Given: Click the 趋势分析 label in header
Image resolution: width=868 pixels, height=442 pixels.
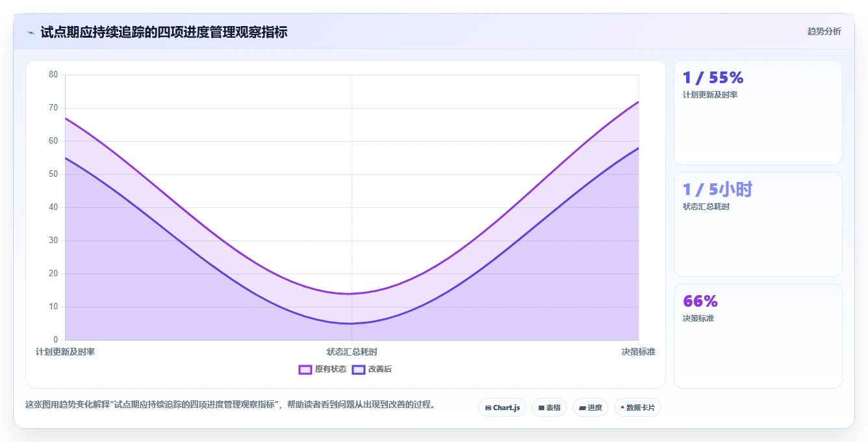Looking at the screenshot, I should [x=824, y=31].
